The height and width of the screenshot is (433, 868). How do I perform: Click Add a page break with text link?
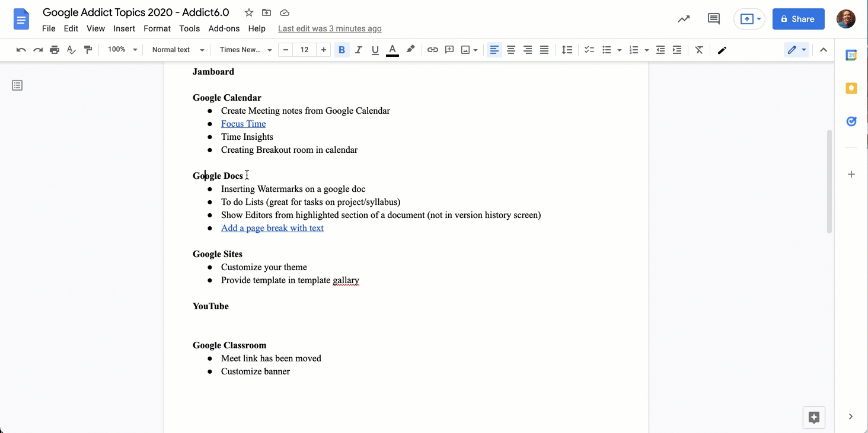[x=272, y=228]
